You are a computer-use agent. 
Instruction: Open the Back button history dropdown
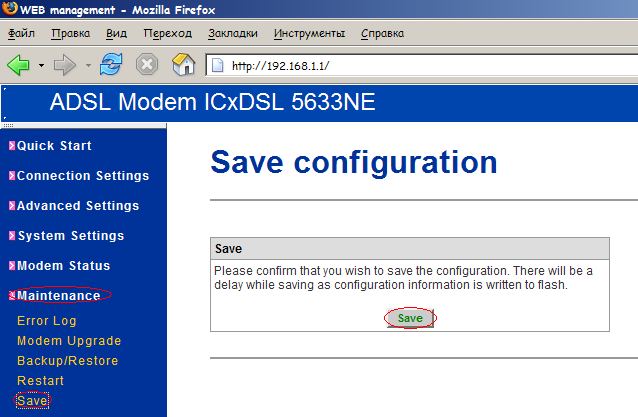point(41,65)
